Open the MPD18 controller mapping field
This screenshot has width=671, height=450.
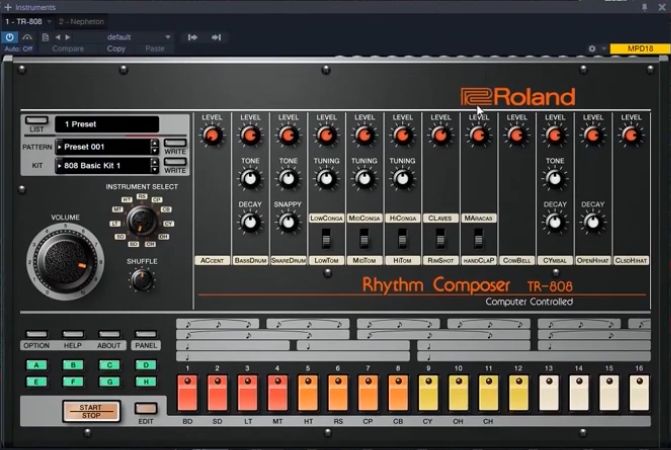pyautogui.click(x=640, y=49)
